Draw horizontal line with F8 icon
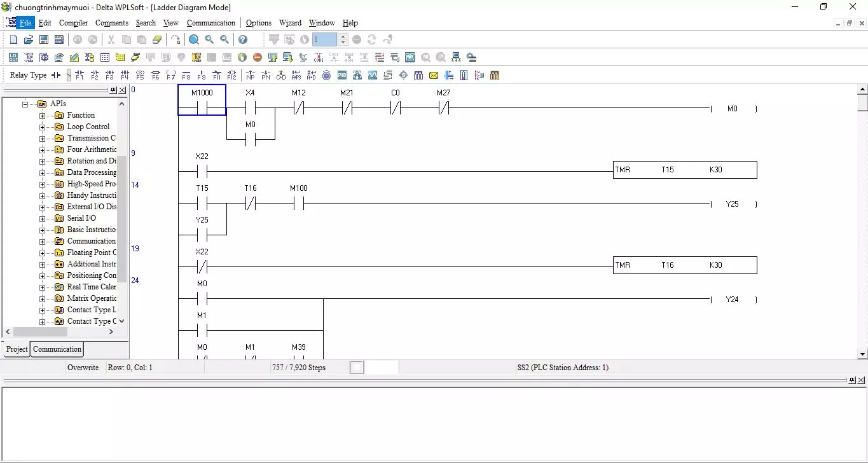The image size is (868, 463). tap(186, 75)
